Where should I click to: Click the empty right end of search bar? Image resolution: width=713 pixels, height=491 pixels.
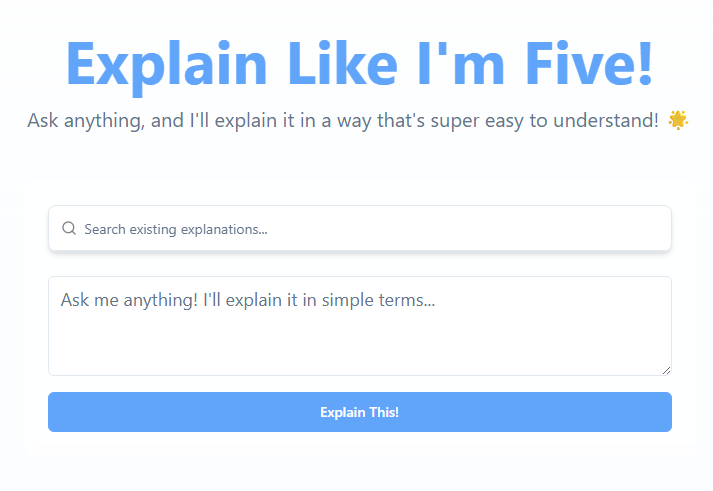[620, 229]
